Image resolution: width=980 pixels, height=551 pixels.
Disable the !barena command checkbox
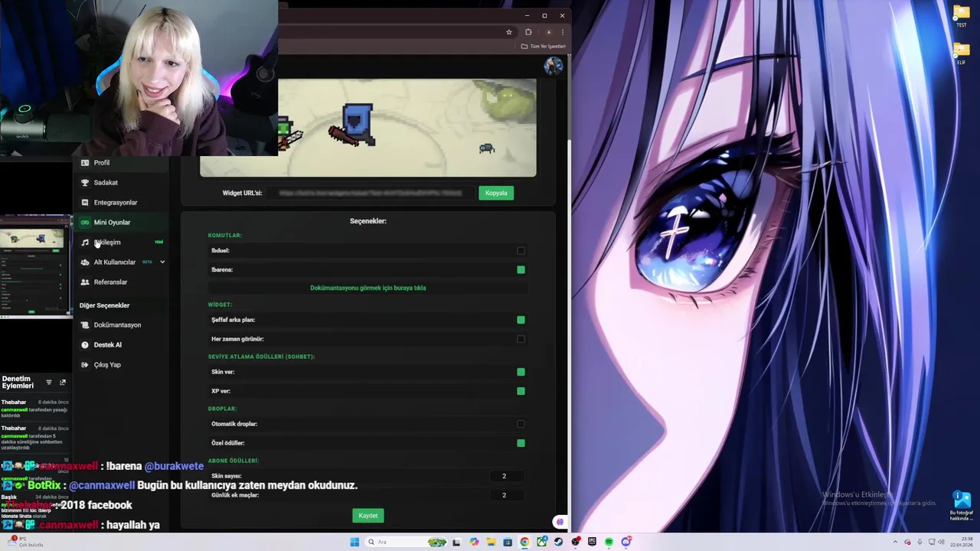point(521,269)
